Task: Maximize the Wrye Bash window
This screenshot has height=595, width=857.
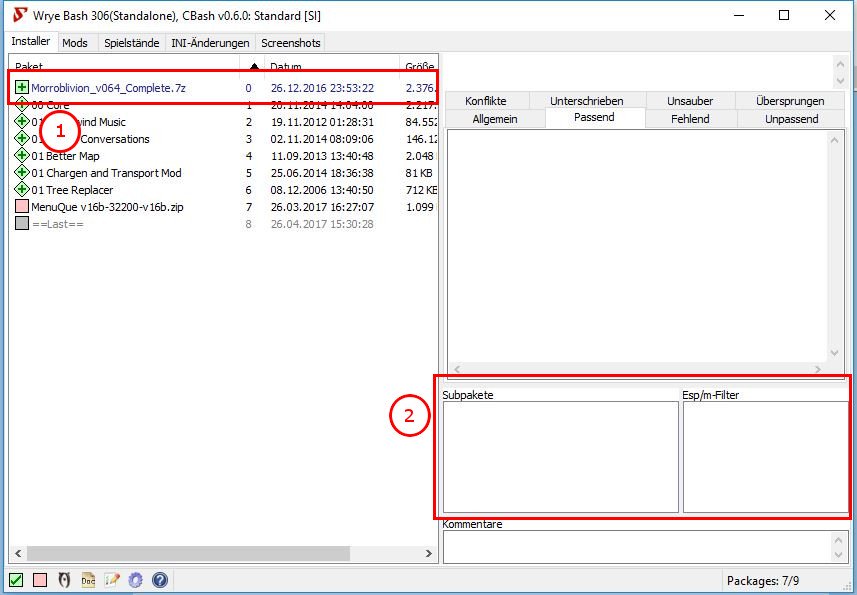Action: [x=784, y=15]
